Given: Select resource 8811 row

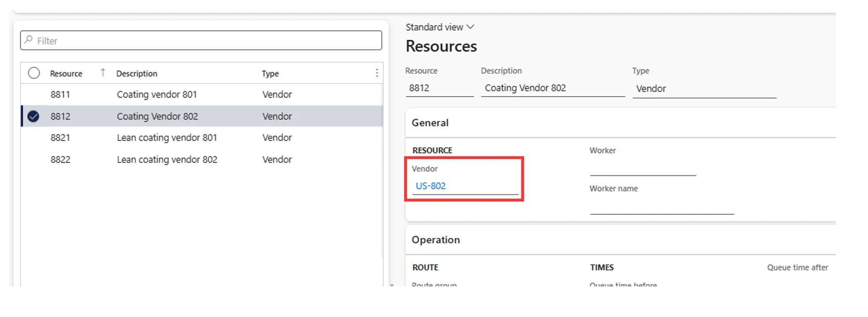Looking at the screenshot, I should coord(60,95).
